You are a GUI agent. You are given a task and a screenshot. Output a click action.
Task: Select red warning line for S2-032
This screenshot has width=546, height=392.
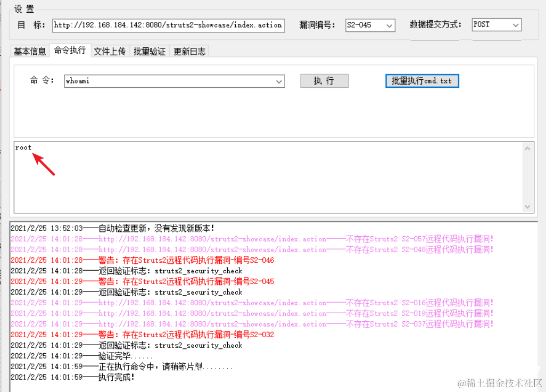pos(143,335)
